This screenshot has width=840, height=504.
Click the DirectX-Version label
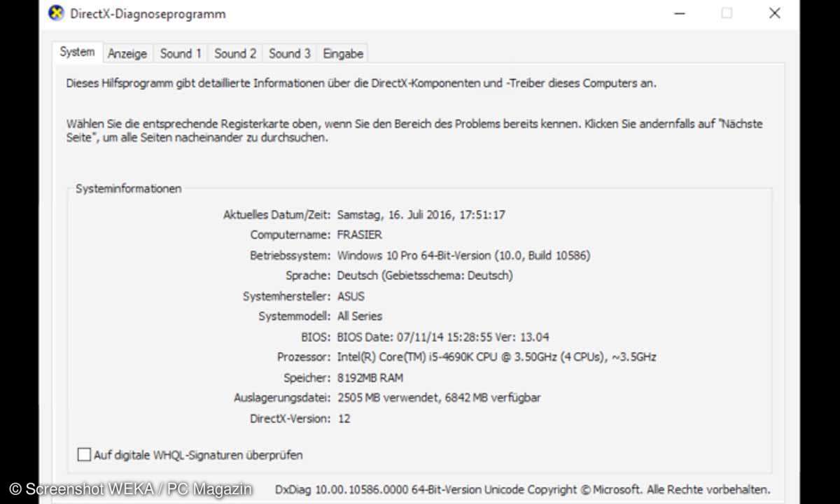pos(290,419)
